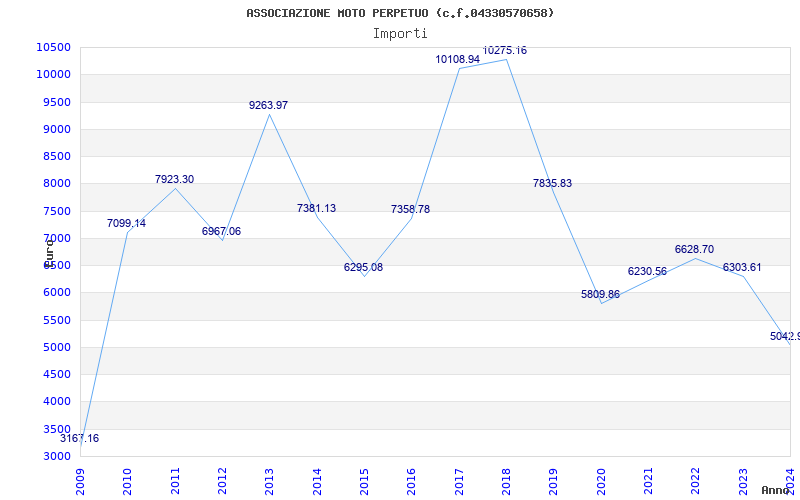800x500 pixels.
Task: Select the data label 6230.56
Action: click(x=647, y=271)
